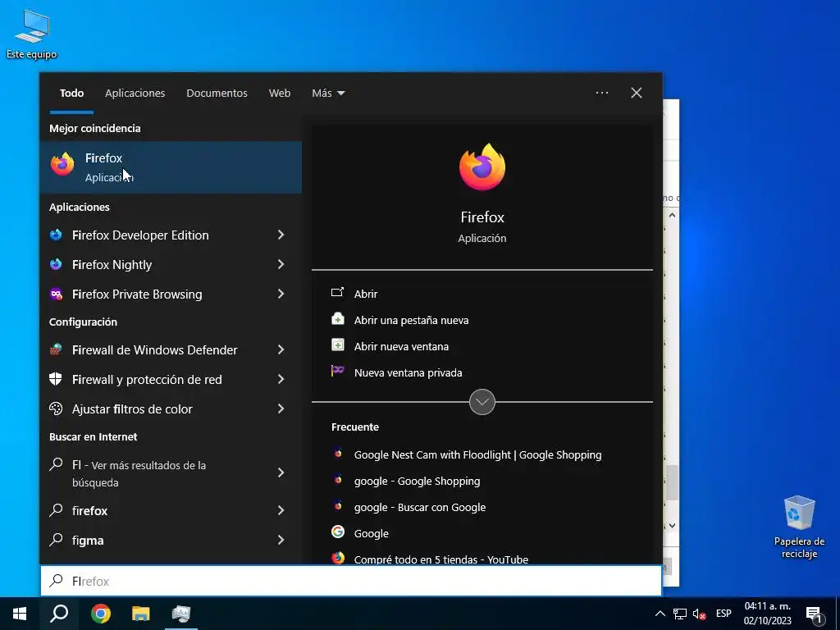Expand Firefox Developer Edition details arrow
The width and height of the screenshot is (840, 630).
click(x=281, y=235)
